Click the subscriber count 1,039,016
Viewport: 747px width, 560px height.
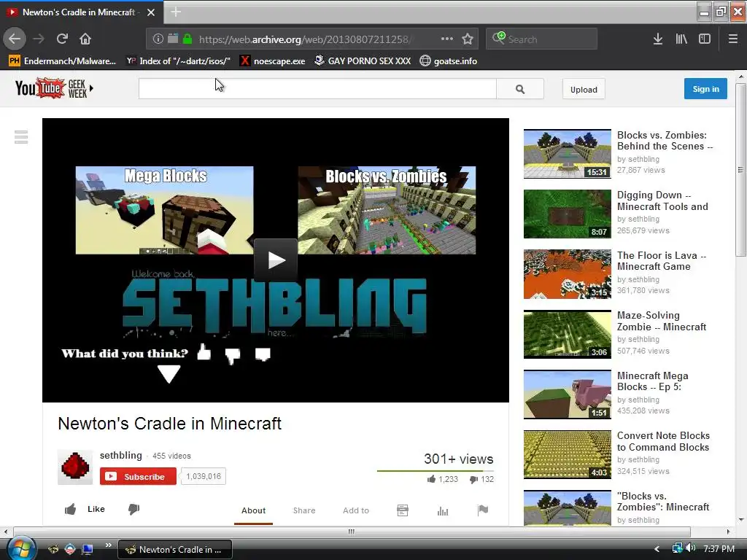204,476
